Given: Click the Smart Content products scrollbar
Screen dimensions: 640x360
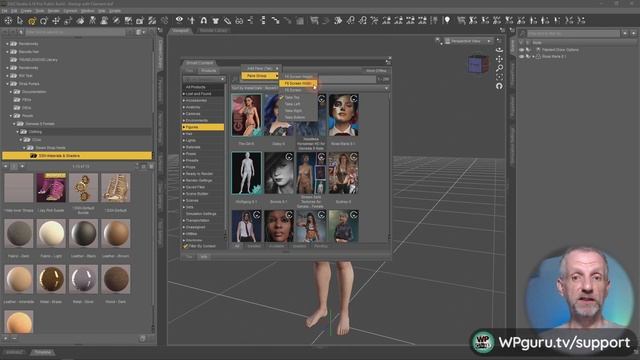Looking at the screenshot, I should (389, 165).
